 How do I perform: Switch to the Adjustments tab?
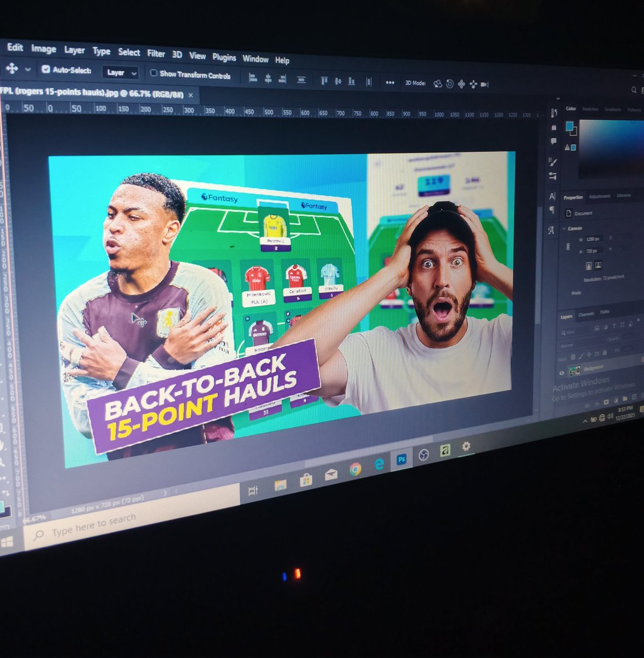[599, 196]
